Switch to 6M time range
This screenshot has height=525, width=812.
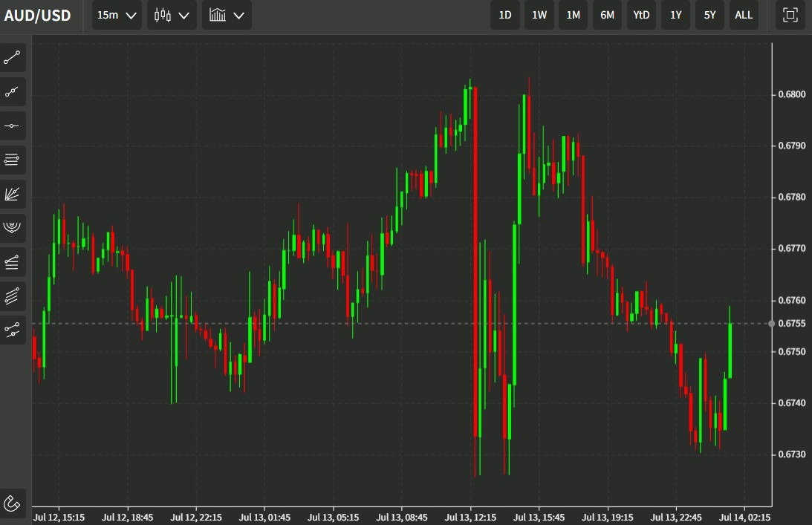[x=607, y=15]
